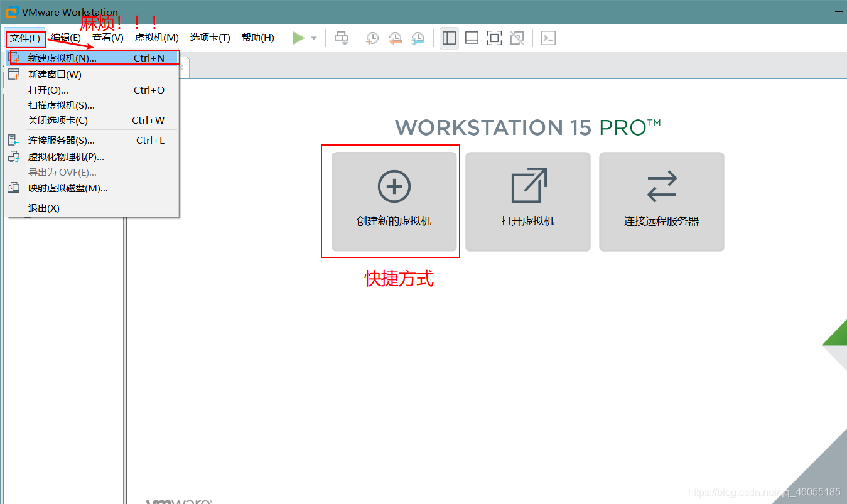Click the 连接远程服务器 tile
The image size is (847, 504).
(x=662, y=201)
